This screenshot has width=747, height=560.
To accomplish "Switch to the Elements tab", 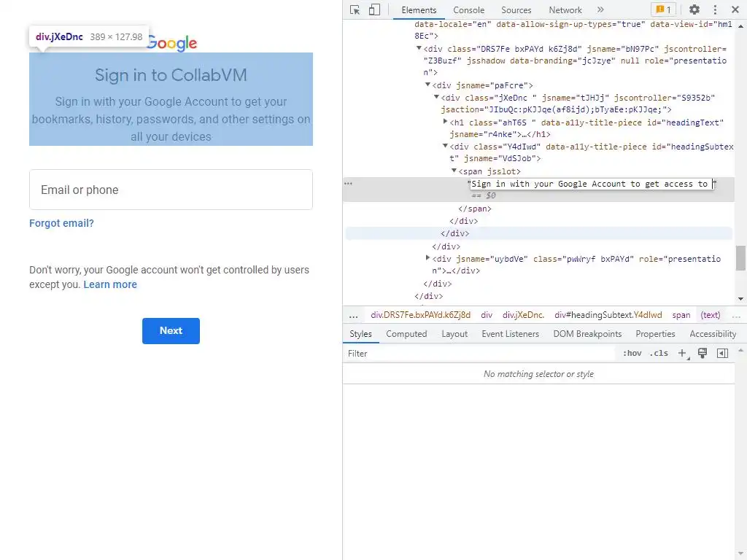I will [419, 10].
